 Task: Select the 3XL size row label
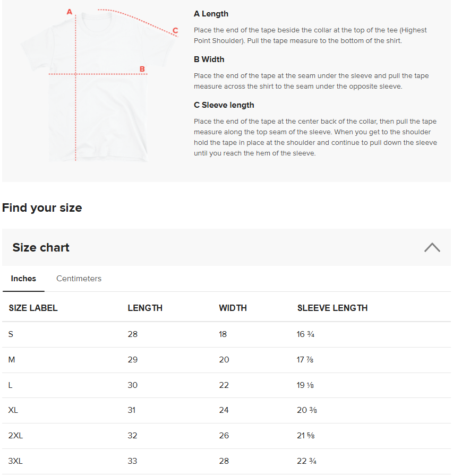[15, 461]
